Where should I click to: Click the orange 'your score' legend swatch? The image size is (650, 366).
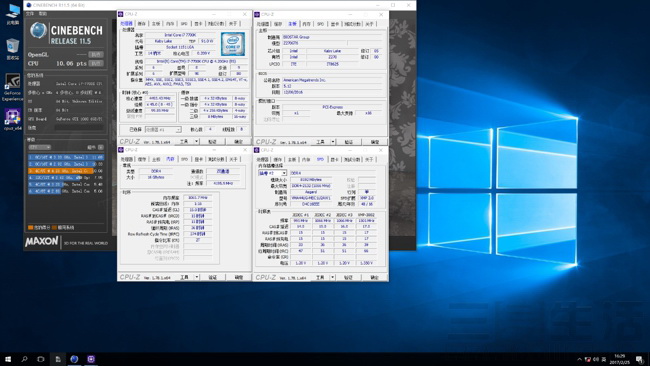(30, 227)
